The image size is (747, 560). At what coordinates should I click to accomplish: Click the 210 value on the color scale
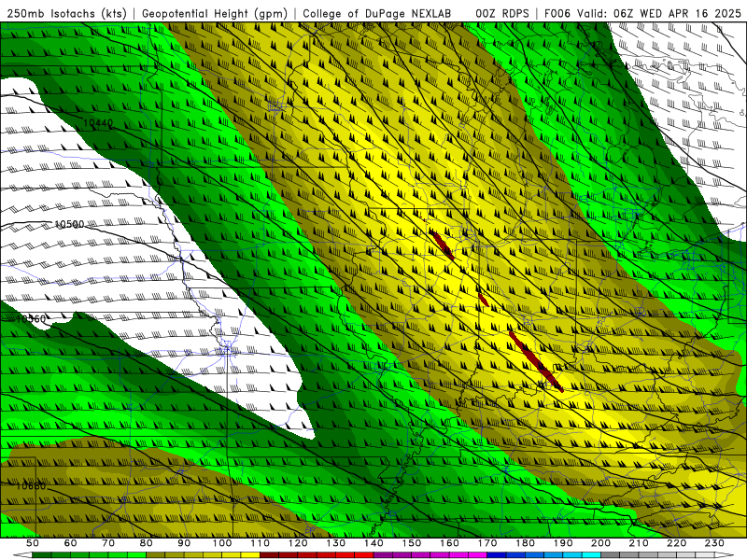(x=639, y=543)
